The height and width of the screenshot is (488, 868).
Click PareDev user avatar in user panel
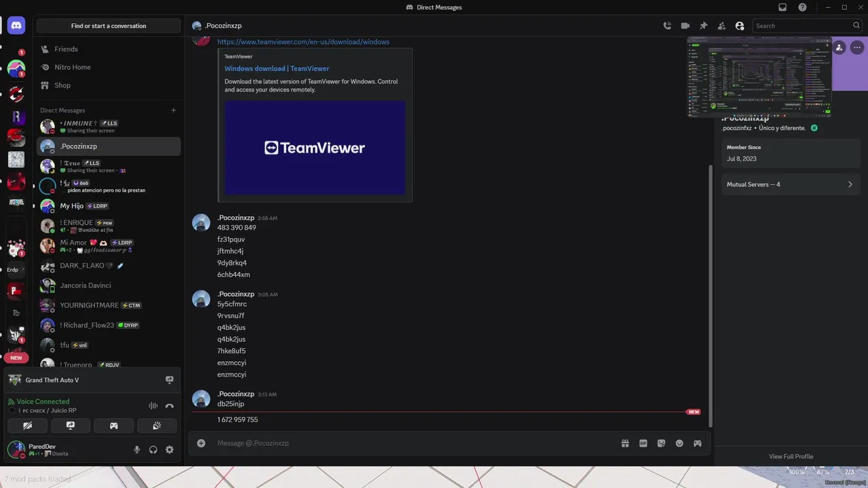point(16,449)
